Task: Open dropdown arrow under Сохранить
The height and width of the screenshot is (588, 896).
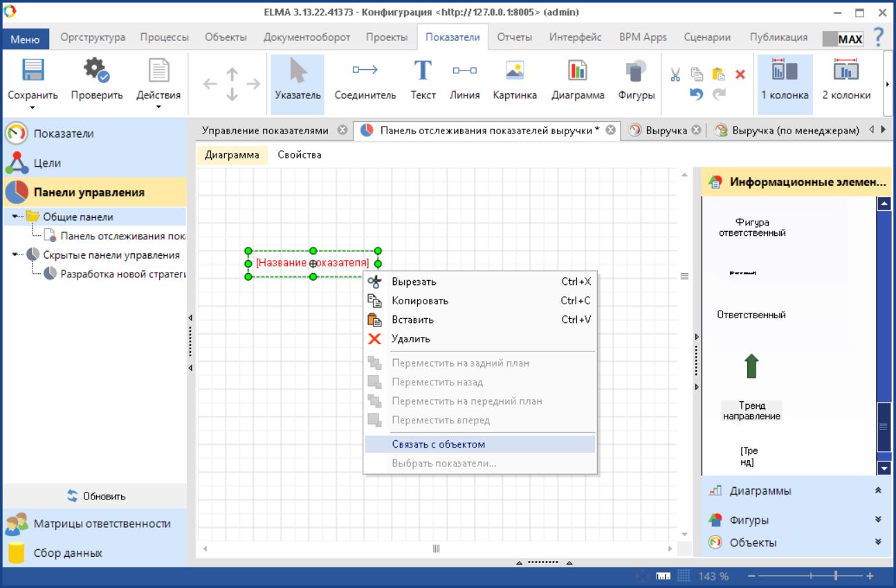Action: pos(33,107)
